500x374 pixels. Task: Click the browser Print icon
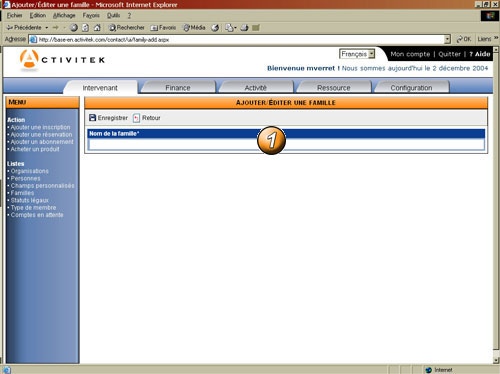point(244,28)
